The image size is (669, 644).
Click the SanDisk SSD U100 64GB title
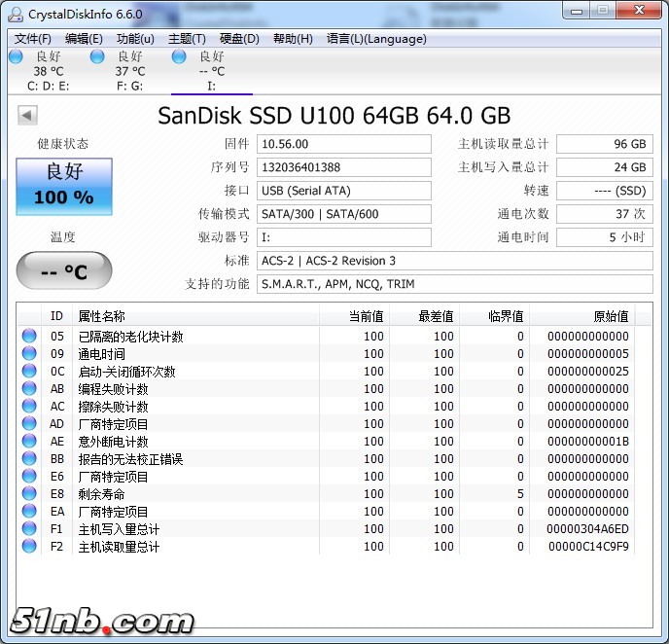334,115
